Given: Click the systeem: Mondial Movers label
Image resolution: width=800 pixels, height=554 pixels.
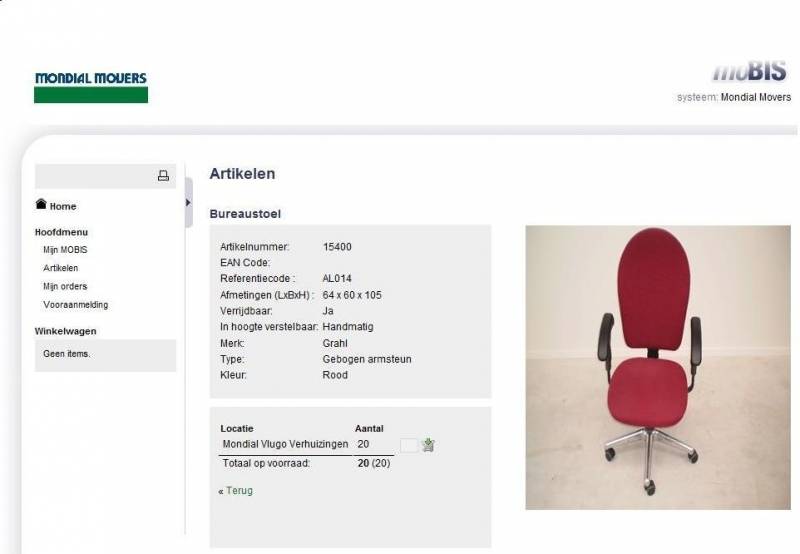Looking at the screenshot, I should pyautogui.click(x=734, y=97).
